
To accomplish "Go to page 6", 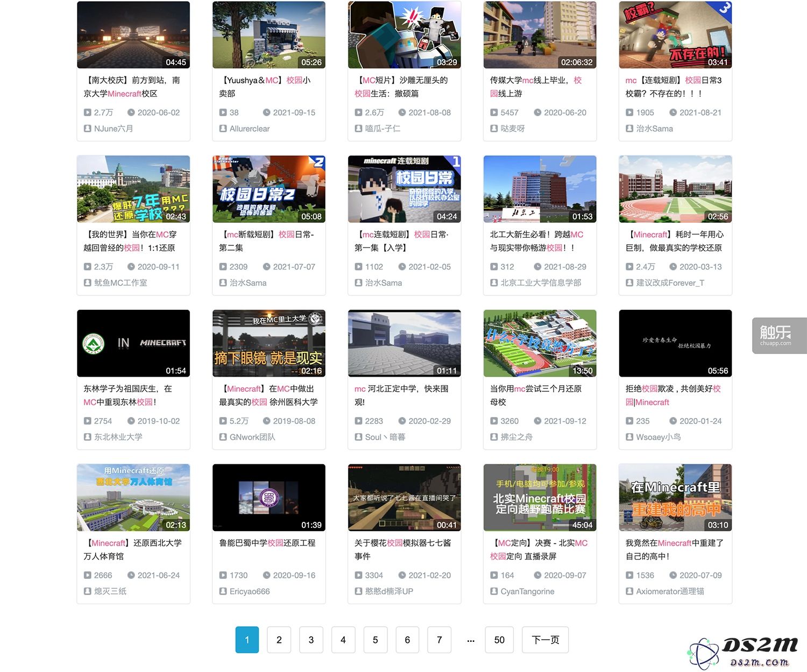I will coord(407,640).
